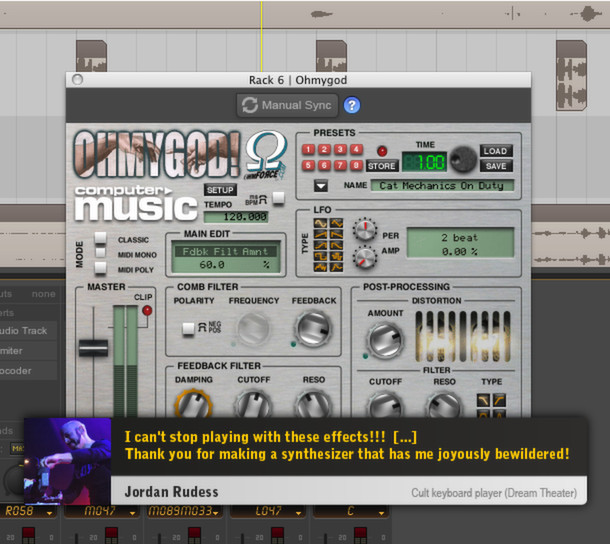The height and width of the screenshot is (544, 610).
Task: Click the Manual Sync button
Action: point(287,105)
